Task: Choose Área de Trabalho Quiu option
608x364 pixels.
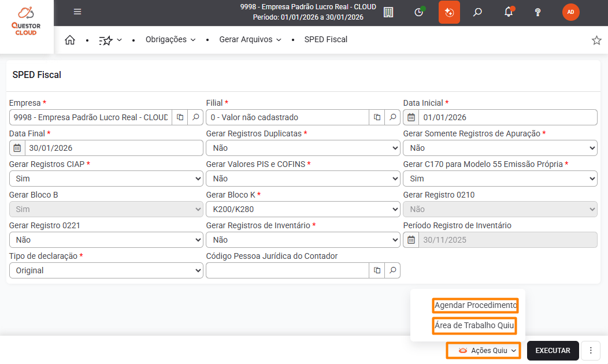Action: coord(474,325)
